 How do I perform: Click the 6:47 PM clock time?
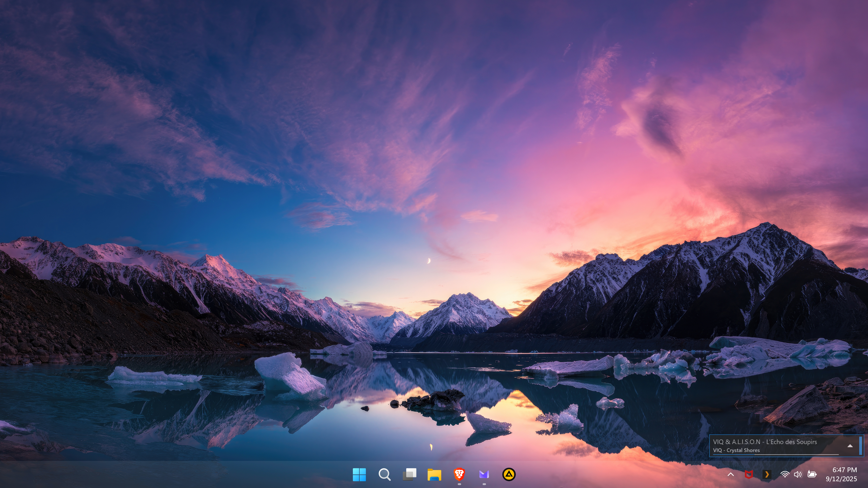coord(844,470)
